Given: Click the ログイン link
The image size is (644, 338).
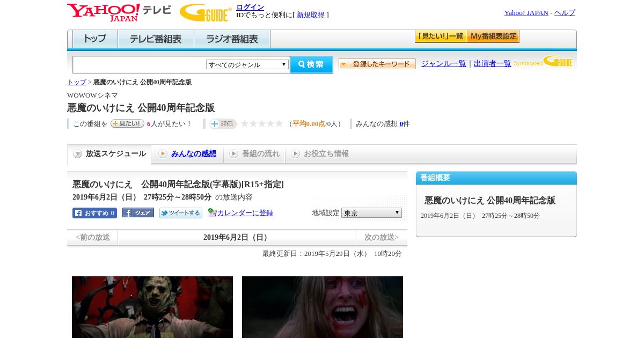Looking at the screenshot, I should 250,7.
